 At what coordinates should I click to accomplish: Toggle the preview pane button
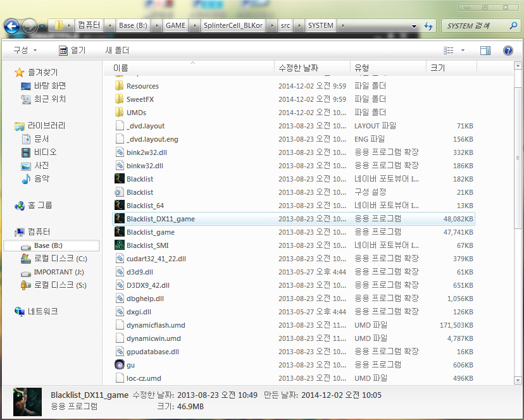pos(485,50)
